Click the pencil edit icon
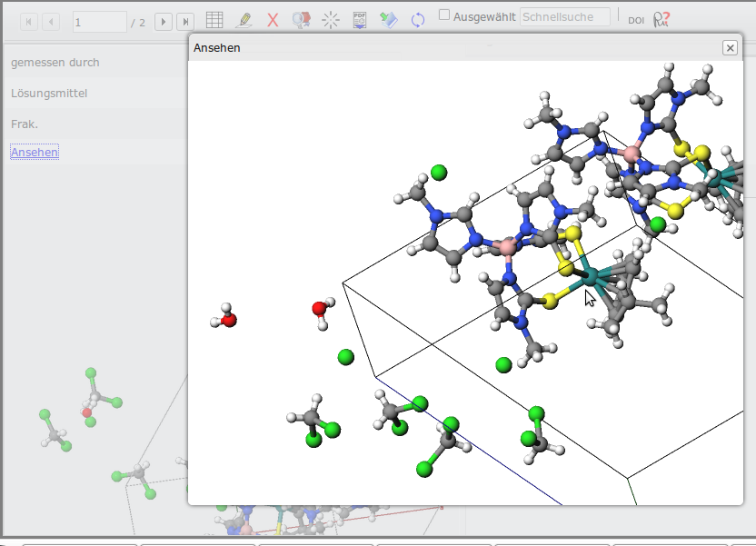This screenshot has width=756, height=546. click(244, 20)
